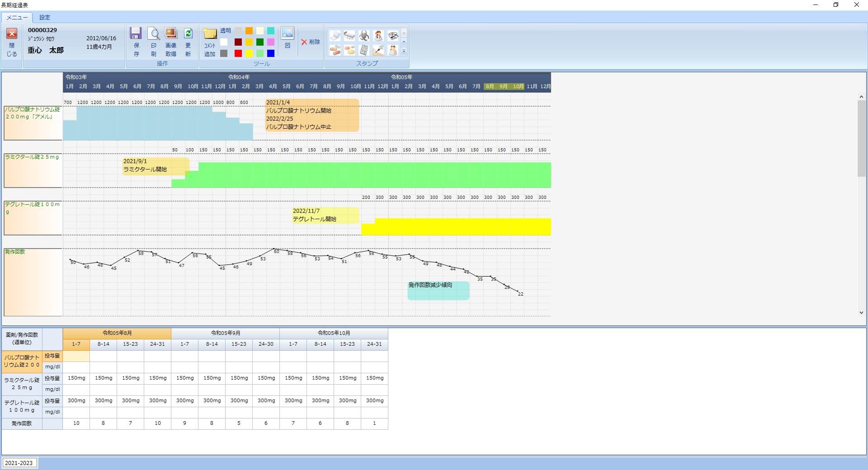
Task: Open the メニュー ribbon tab
Action: pos(17,18)
